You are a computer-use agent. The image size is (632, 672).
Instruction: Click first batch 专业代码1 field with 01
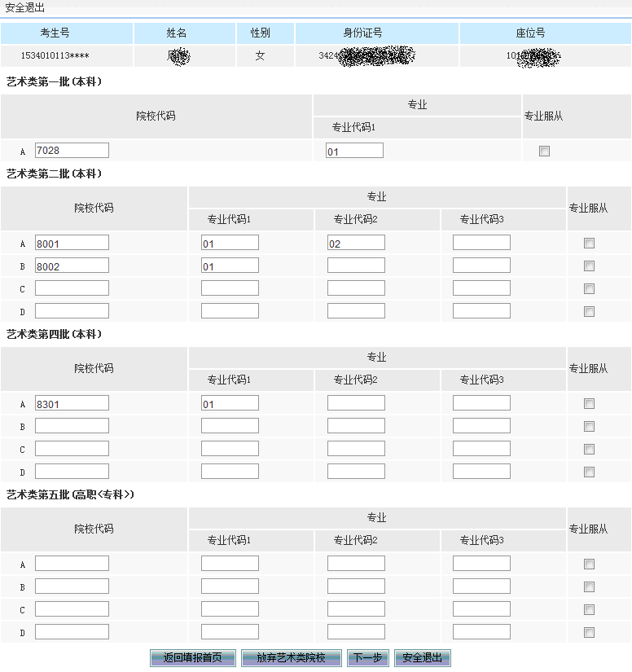tap(355, 151)
